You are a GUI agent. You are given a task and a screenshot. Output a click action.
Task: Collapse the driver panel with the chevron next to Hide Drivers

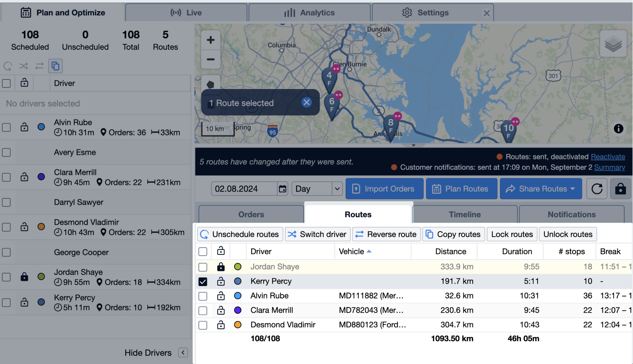click(x=182, y=353)
